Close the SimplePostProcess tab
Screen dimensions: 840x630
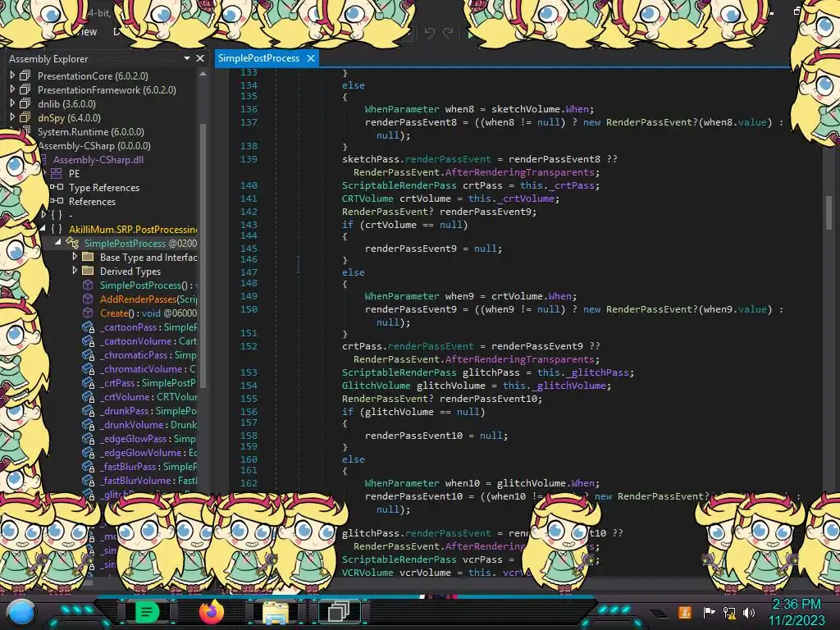pos(311,58)
